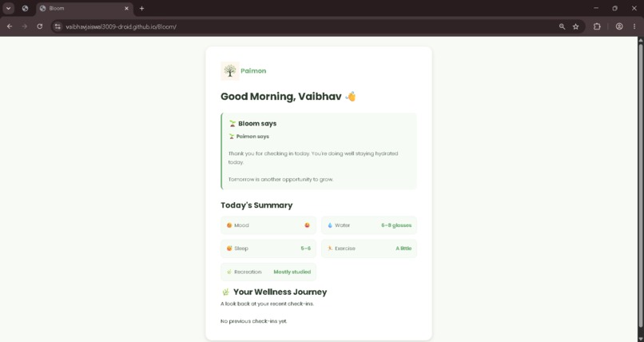Viewport: 644px width, 342px height.
Task: Bookmark this page with the star icon
Action: [x=576, y=26]
